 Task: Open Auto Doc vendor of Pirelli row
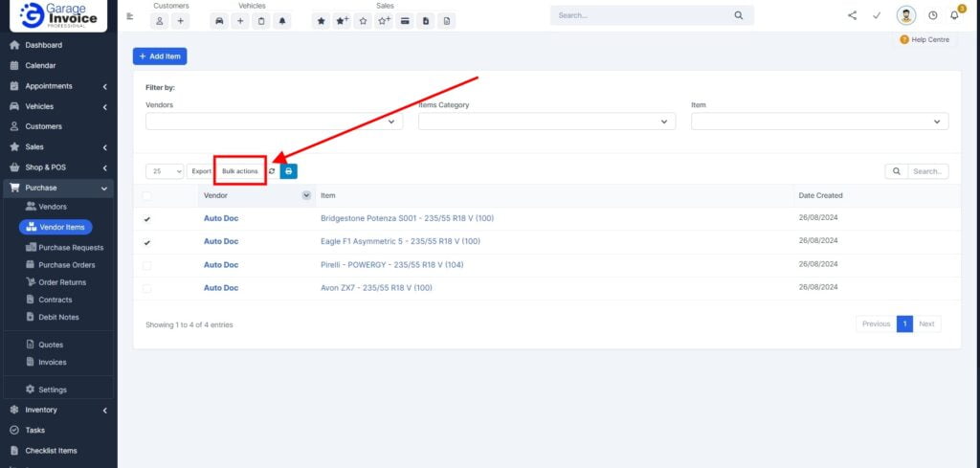(x=221, y=265)
